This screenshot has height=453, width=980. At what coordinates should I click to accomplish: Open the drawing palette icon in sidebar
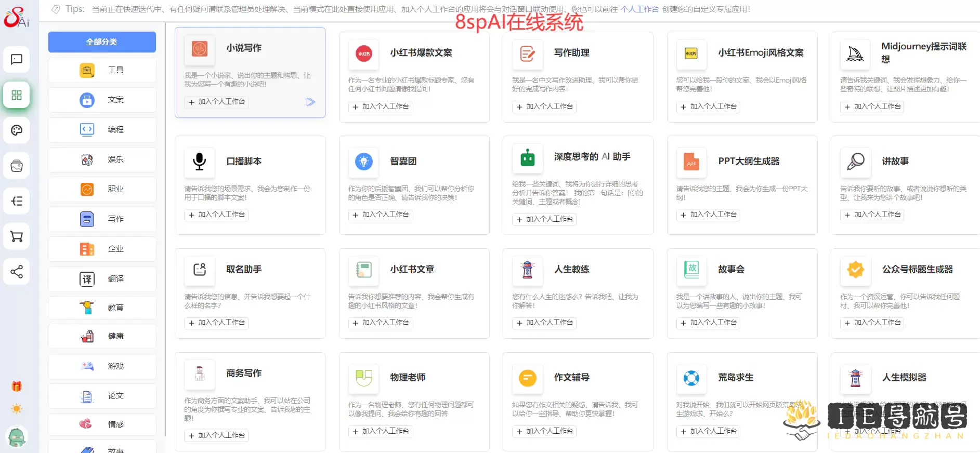[x=17, y=130]
